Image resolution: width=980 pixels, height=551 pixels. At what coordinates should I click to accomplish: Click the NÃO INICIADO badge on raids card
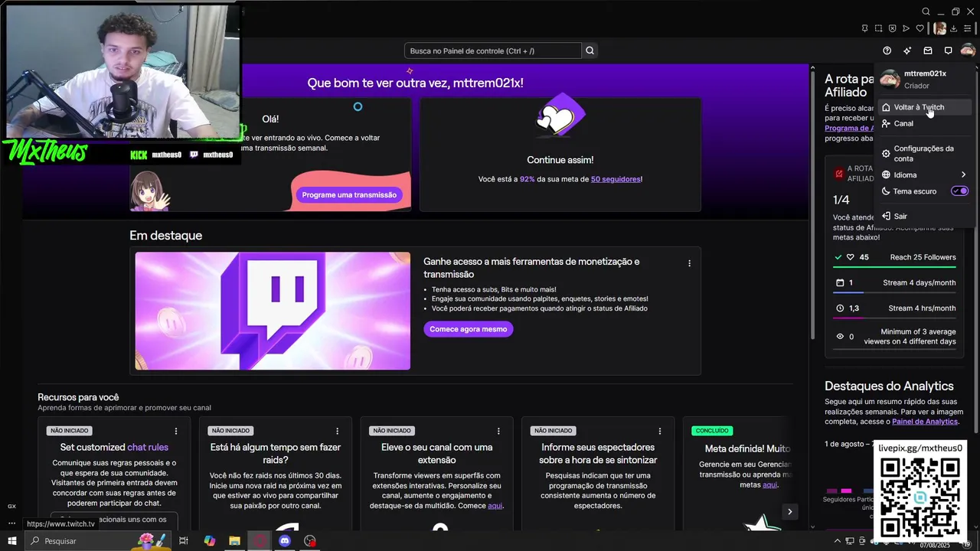point(230,431)
